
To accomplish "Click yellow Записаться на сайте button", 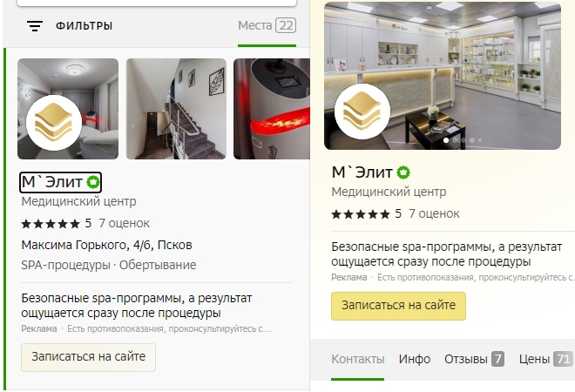I will click(x=398, y=306).
